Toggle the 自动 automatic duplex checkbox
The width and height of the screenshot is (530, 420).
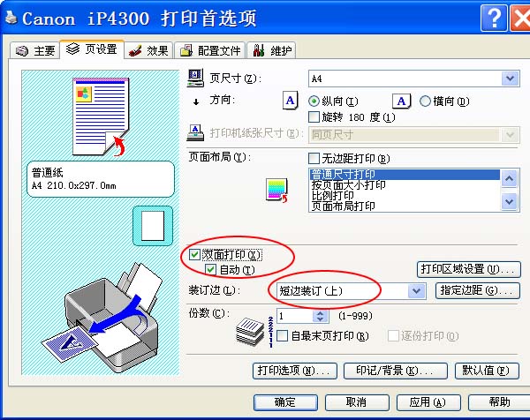(x=210, y=269)
